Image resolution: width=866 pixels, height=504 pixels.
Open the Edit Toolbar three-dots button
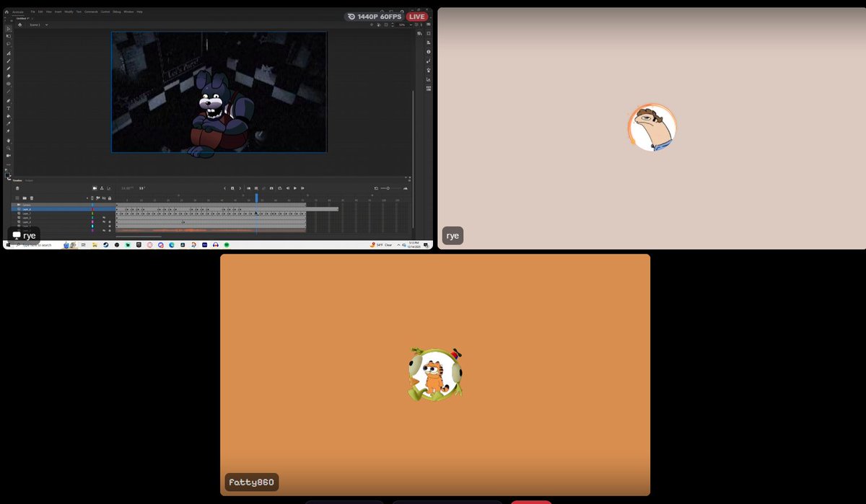[9, 164]
